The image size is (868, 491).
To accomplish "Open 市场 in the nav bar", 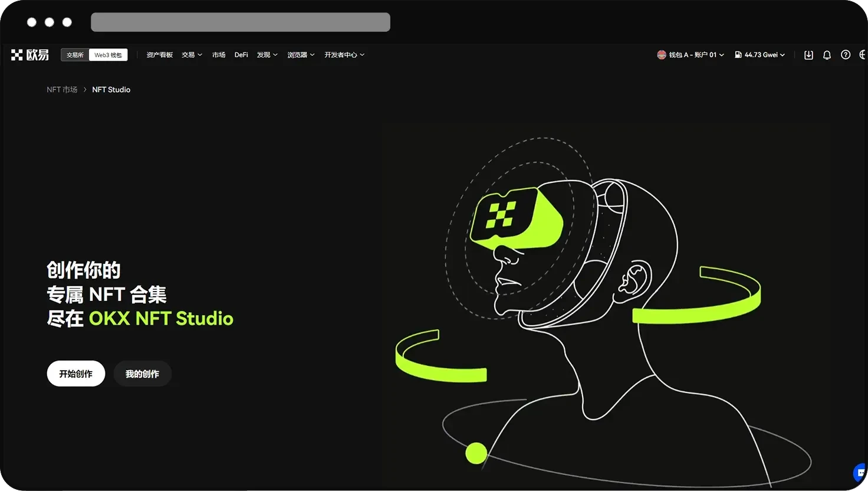I will pyautogui.click(x=219, y=55).
